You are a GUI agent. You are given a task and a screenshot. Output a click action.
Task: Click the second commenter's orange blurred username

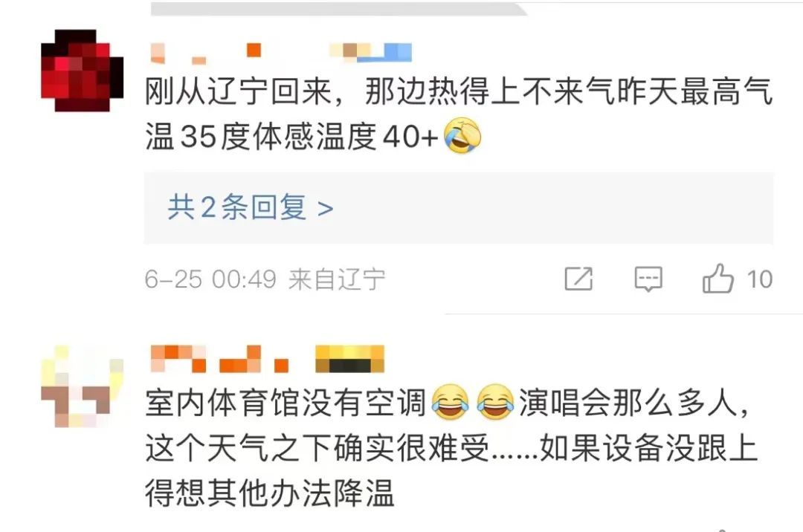(219, 359)
